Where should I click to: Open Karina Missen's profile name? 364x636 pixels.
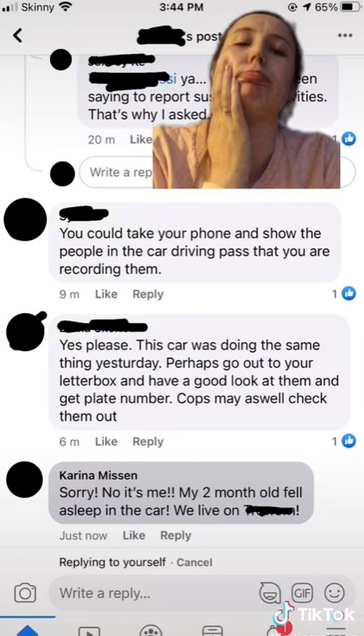98,475
